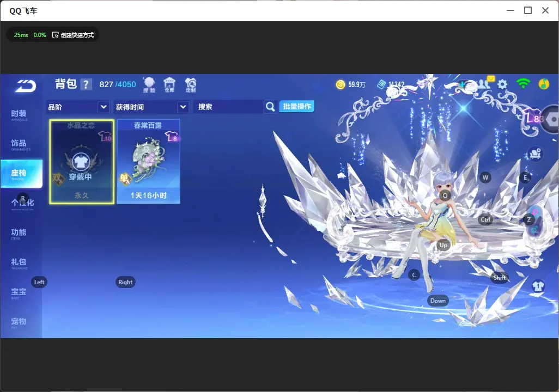The width and height of the screenshot is (559, 392).
Task: Click the 搜索 search input field
Action: 228,107
